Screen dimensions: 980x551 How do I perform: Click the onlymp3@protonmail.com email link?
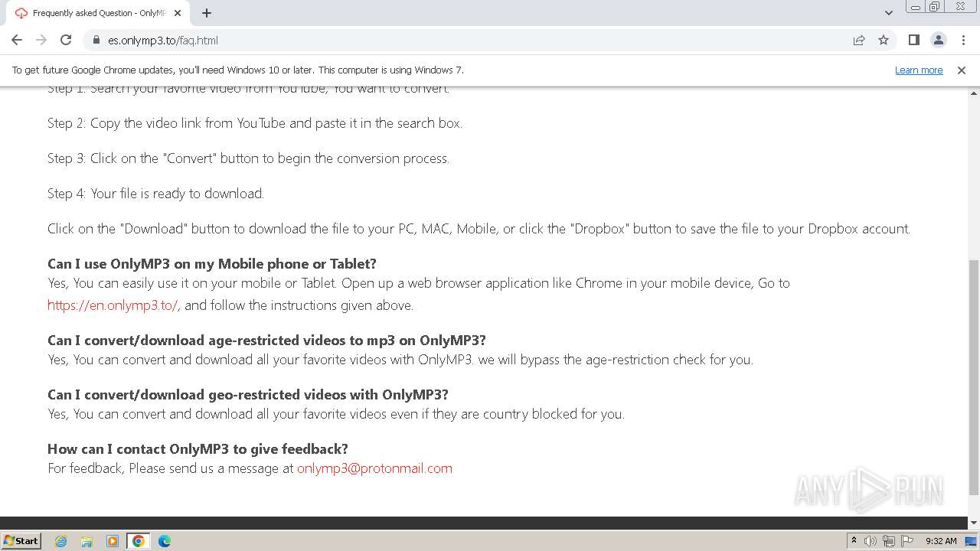point(374,468)
